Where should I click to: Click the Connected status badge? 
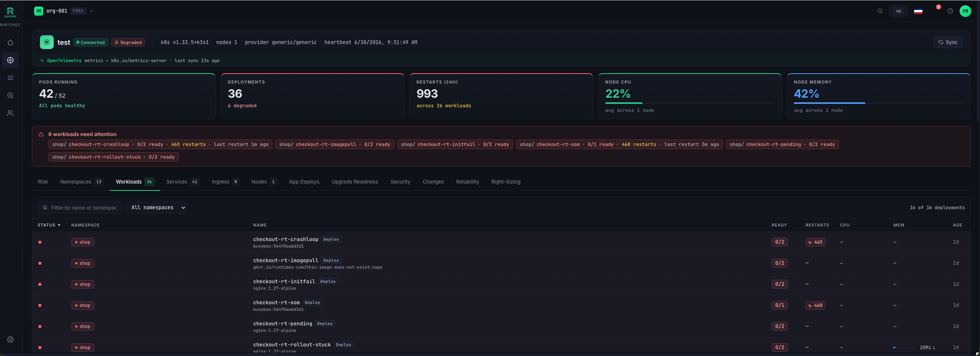click(x=91, y=43)
